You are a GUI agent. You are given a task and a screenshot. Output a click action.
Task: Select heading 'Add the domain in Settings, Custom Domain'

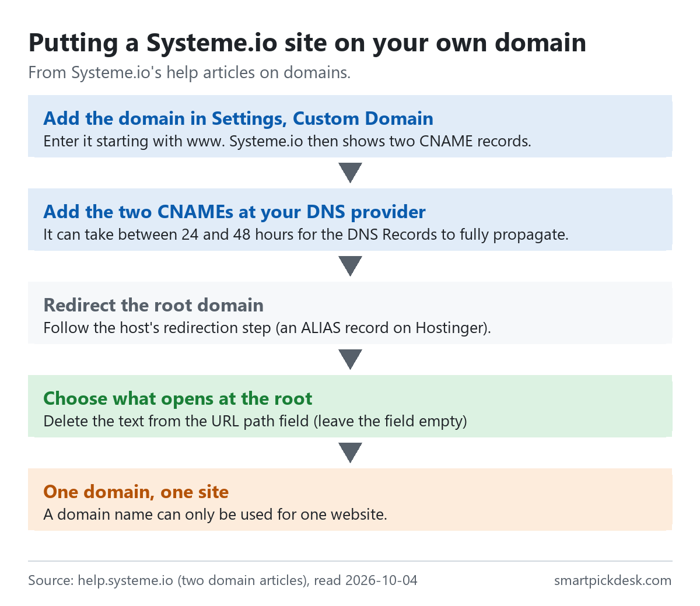tap(238, 118)
